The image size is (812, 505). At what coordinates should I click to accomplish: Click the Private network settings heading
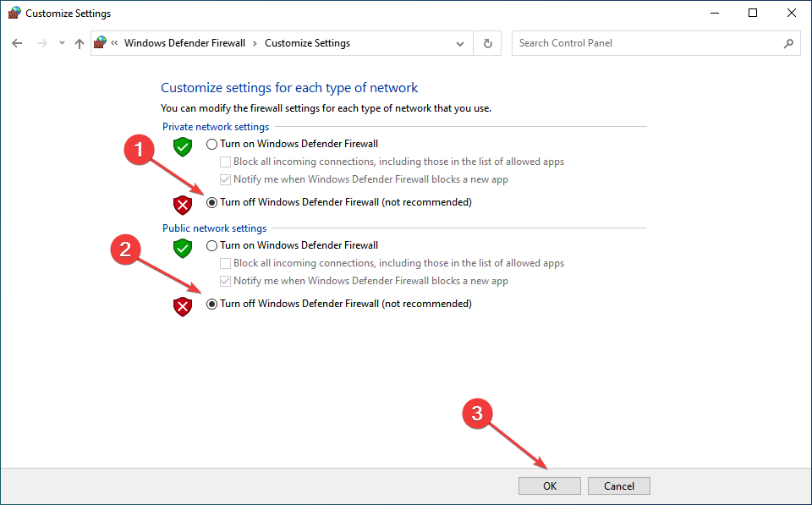point(216,127)
